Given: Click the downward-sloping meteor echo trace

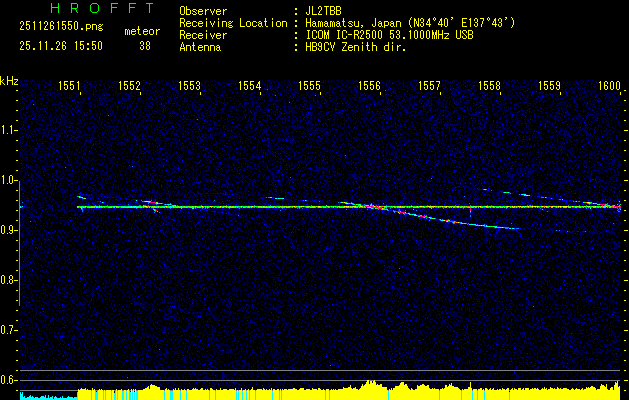Looking at the screenshot, I should point(460,221).
